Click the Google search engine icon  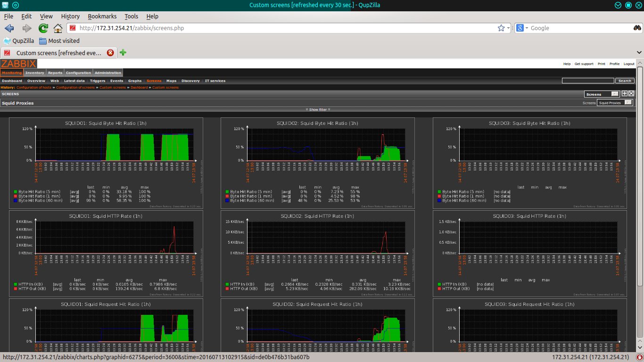pyautogui.click(x=519, y=28)
